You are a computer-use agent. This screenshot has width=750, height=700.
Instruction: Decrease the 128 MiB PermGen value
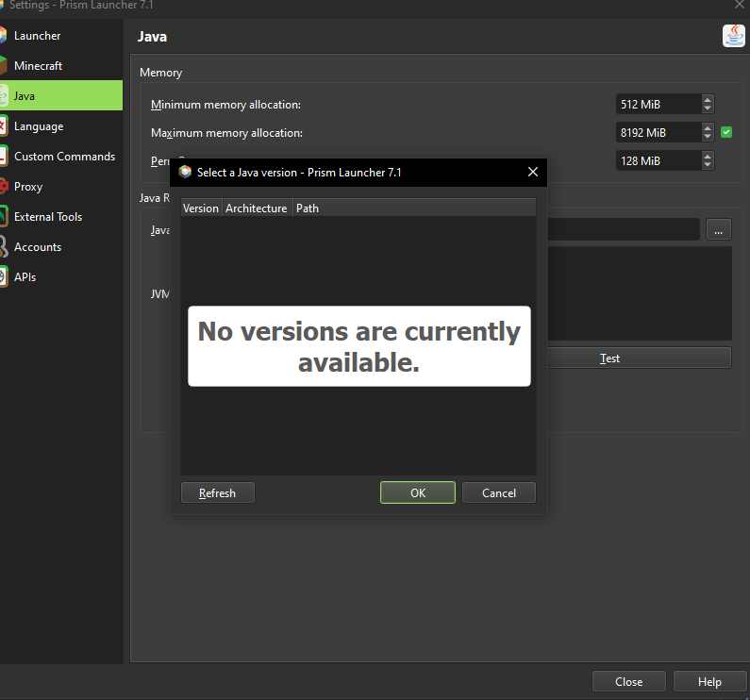click(708, 165)
